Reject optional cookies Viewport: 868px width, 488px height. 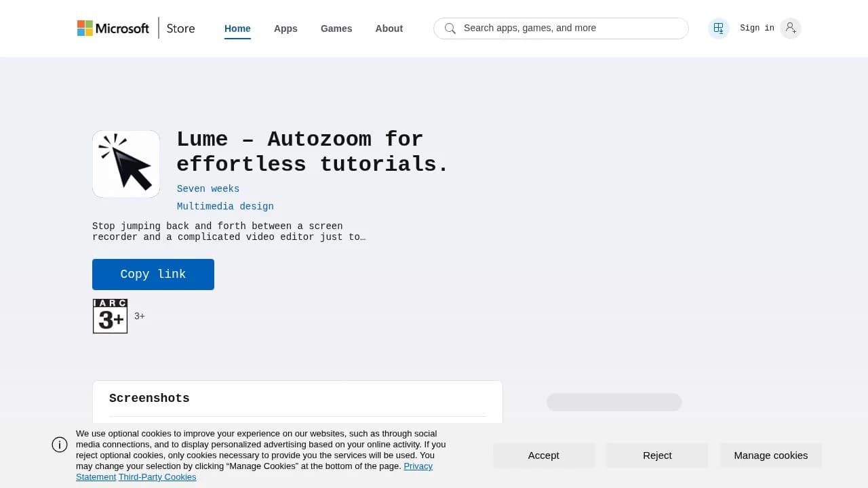click(657, 455)
